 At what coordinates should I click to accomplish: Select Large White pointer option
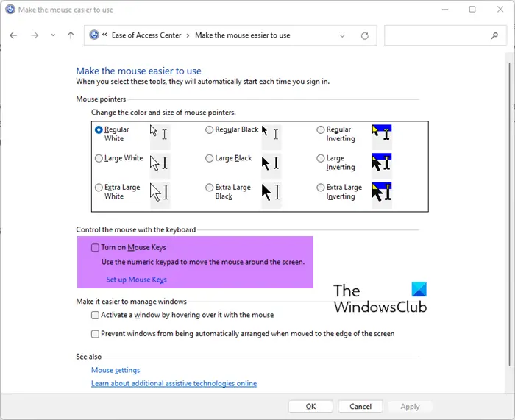99,159
